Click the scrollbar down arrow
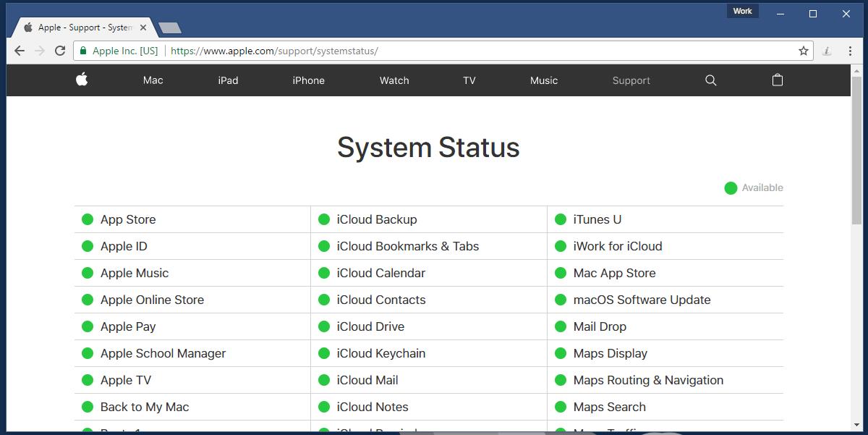This screenshot has height=435, width=868. point(856,426)
